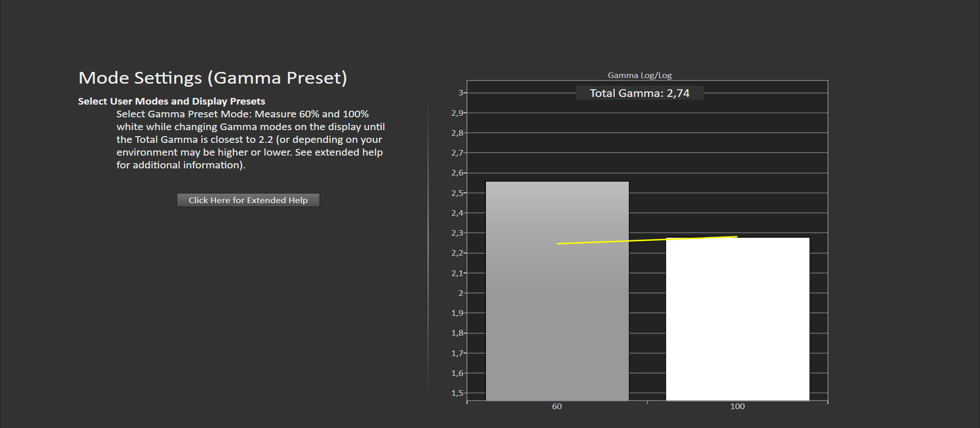Open the Click Here for Extended Help button
Image resolution: width=980 pixels, height=428 pixels.
tap(248, 200)
